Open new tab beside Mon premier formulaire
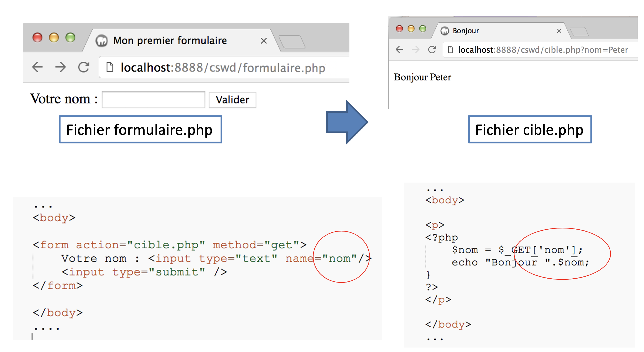The height and width of the screenshot is (352, 644). coord(292,42)
